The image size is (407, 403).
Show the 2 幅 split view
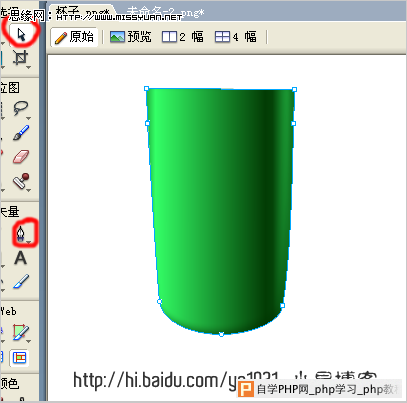point(182,37)
